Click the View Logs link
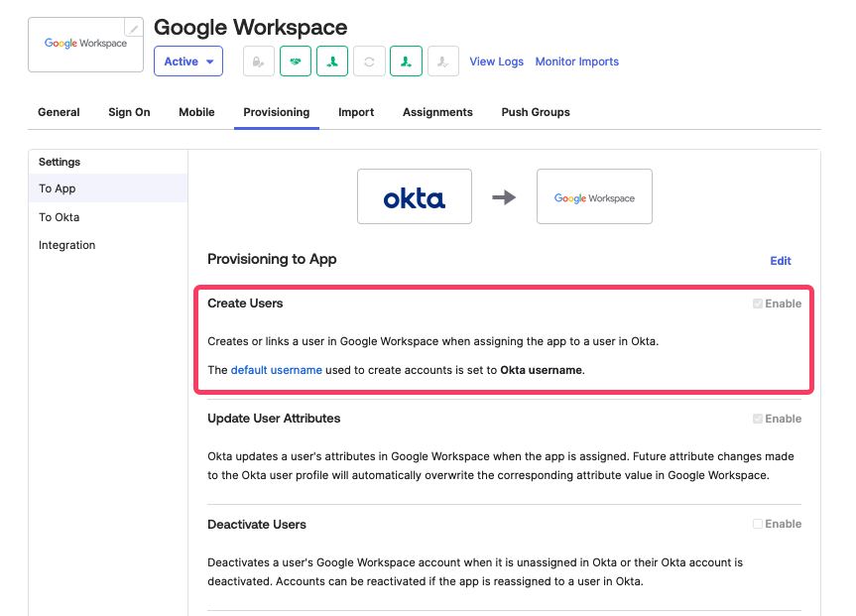The image size is (856, 616). pyautogui.click(x=496, y=62)
